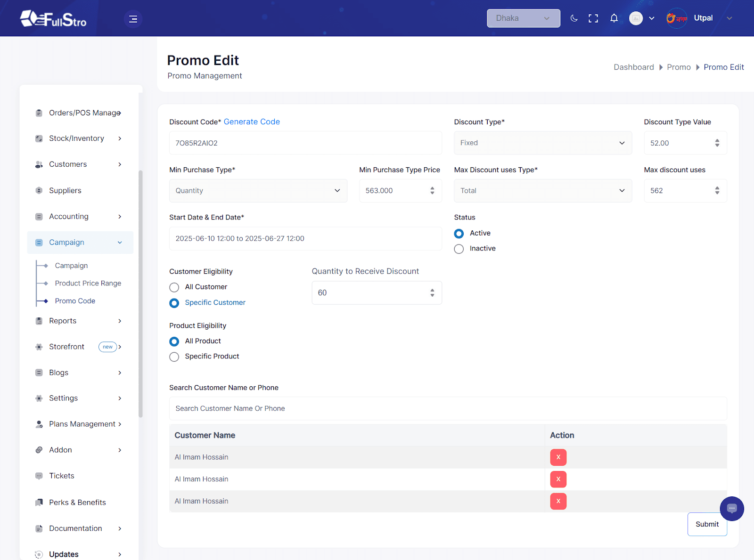754x560 pixels.
Task: Expand the Min Purchase Type dropdown
Action: pos(258,191)
